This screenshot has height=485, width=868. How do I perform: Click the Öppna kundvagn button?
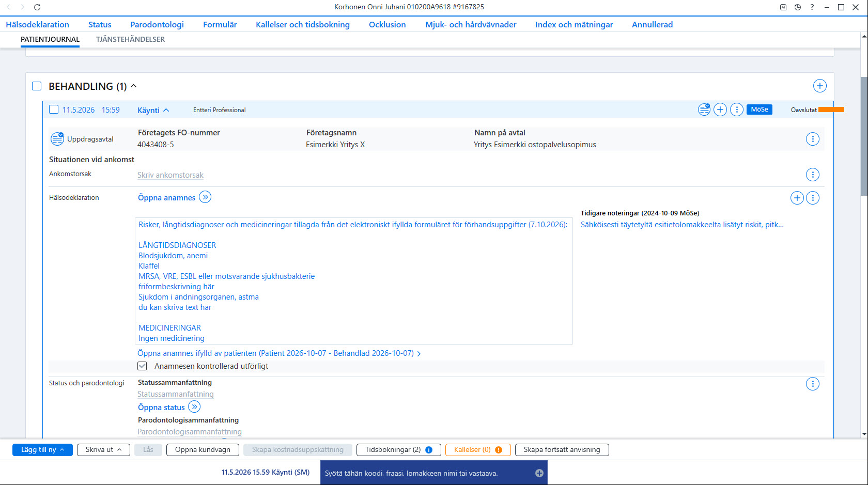[x=203, y=450]
